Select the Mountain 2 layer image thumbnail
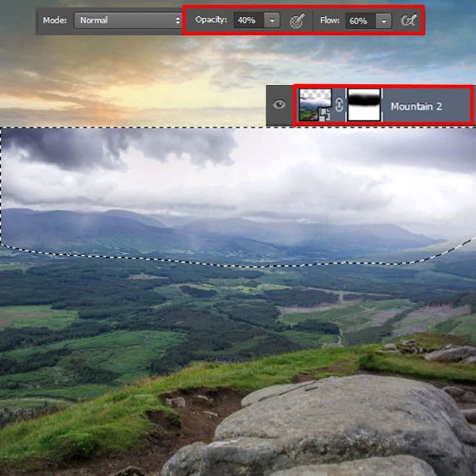476x476 pixels. click(315, 105)
